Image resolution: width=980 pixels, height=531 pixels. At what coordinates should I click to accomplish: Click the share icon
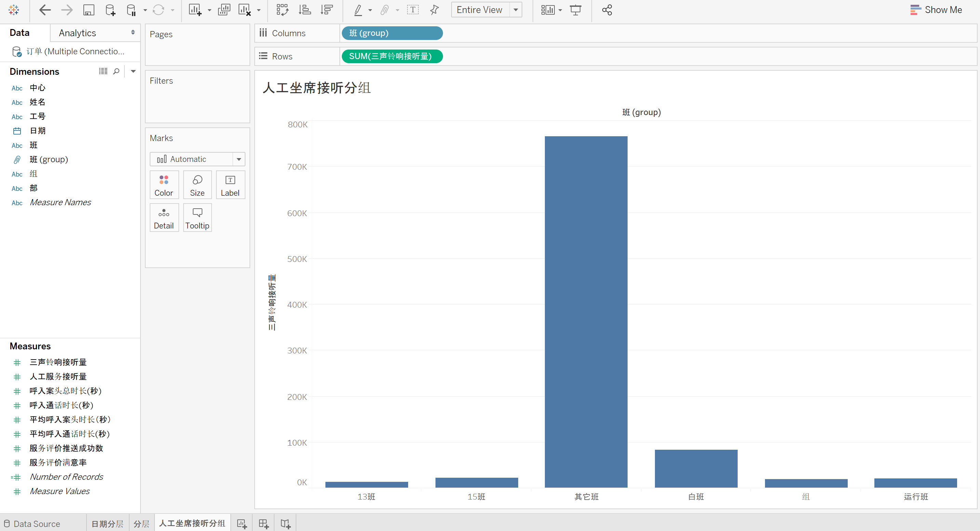pyautogui.click(x=607, y=10)
